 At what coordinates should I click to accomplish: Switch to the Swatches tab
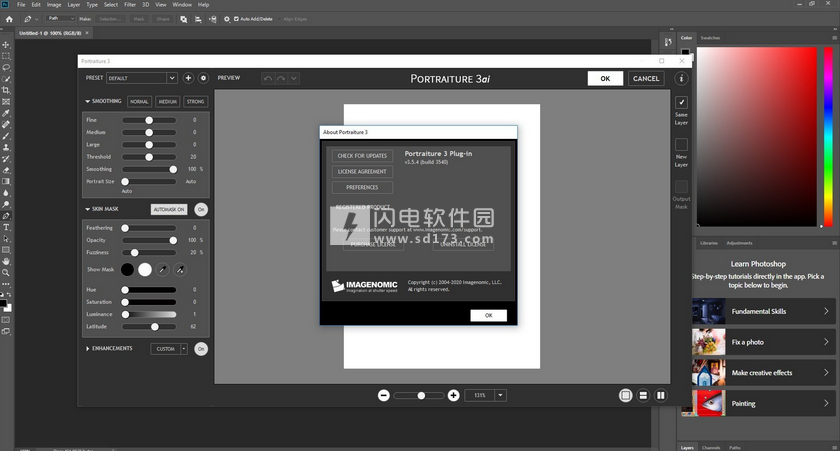[x=710, y=38]
